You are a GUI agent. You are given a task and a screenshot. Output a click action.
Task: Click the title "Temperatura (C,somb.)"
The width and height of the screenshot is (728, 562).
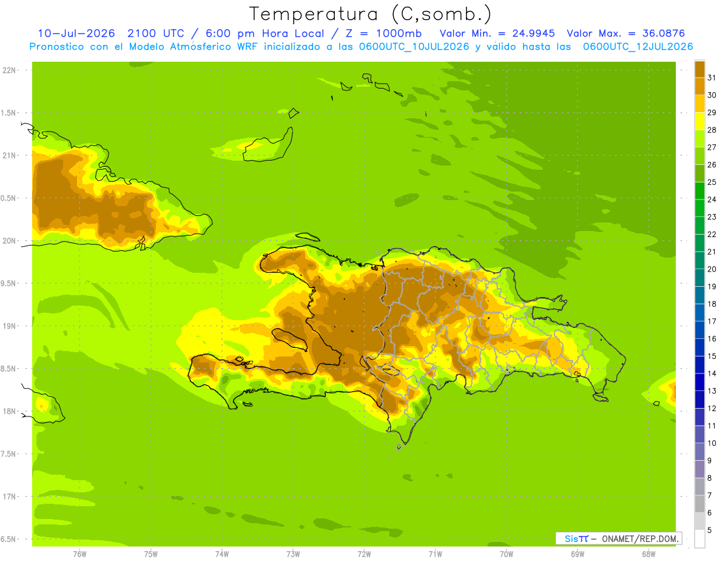[371, 14]
